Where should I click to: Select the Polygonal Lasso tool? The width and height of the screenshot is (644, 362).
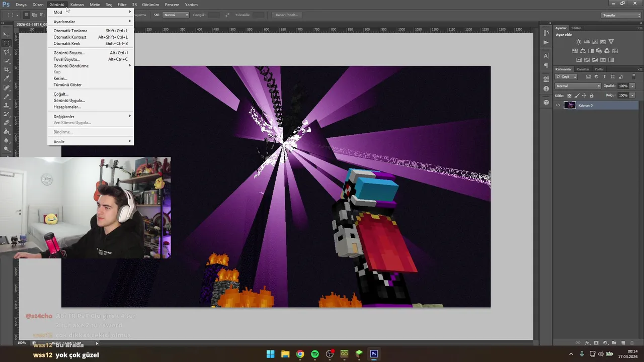7,51
